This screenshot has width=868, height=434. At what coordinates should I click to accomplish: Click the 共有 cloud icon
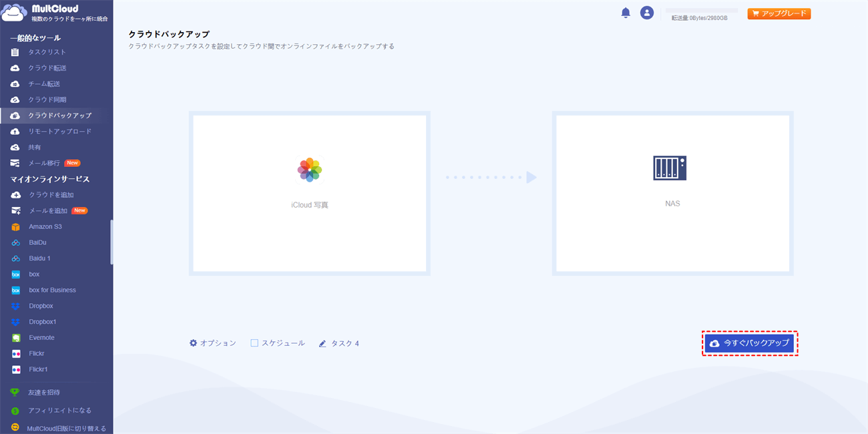click(x=15, y=147)
